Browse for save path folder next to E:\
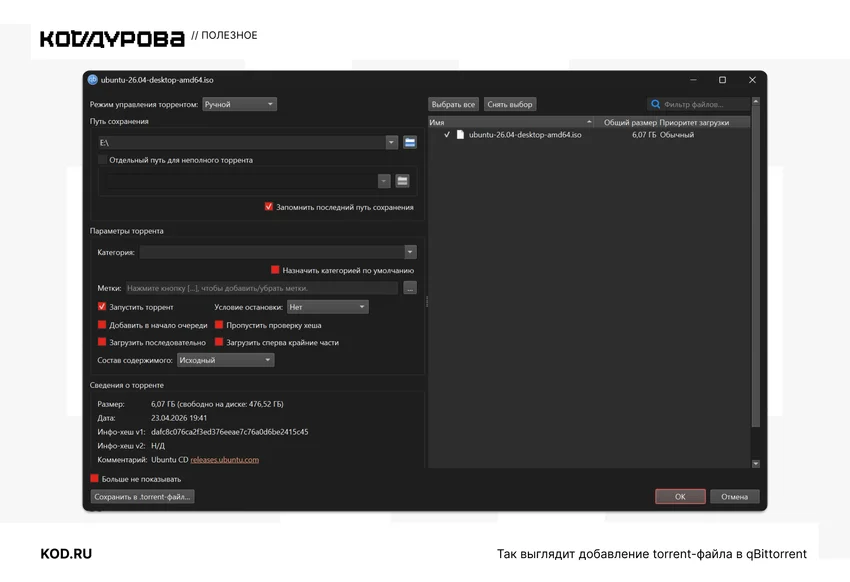850x582 pixels. [x=410, y=143]
